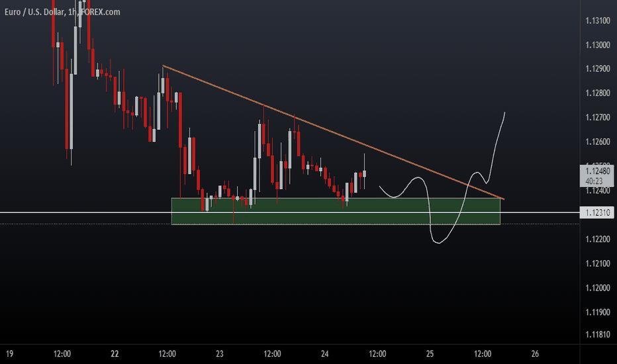Select the 1.12000 price axis label
The height and width of the screenshot is (364, 617).
point(597,288)
